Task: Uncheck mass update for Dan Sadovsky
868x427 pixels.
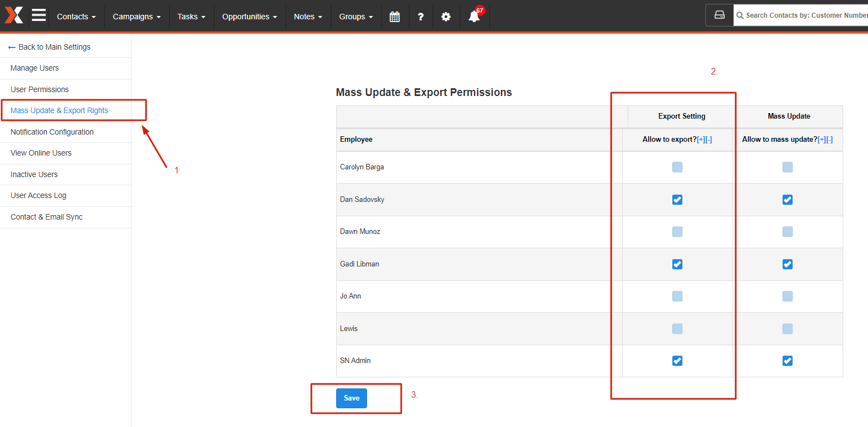Action: tap(788, 200)
